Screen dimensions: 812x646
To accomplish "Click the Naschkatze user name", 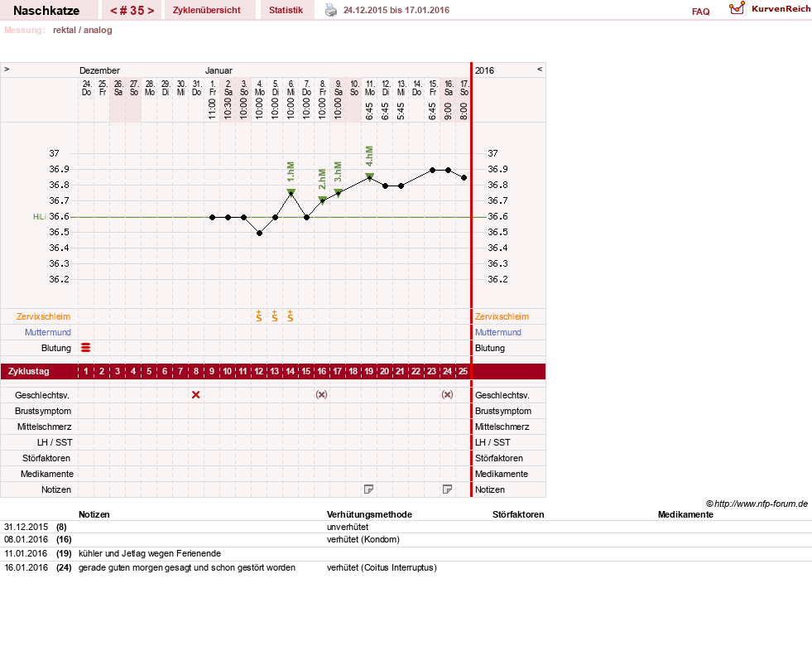I will coord(46,11).
